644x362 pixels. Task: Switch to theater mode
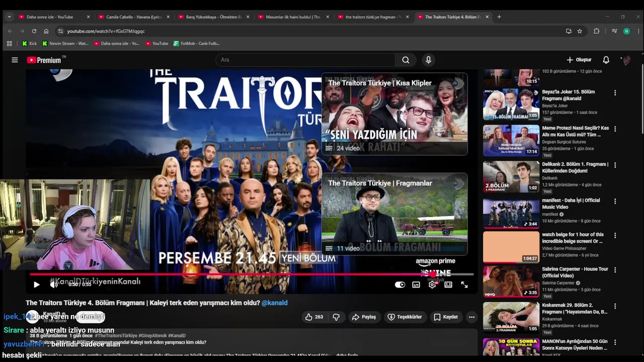point(448,285)
